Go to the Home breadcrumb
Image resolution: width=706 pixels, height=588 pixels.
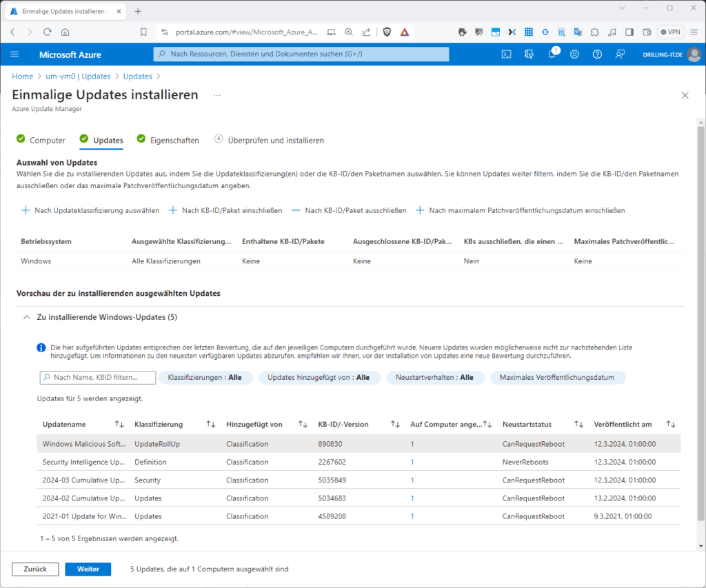click(23, 76)
